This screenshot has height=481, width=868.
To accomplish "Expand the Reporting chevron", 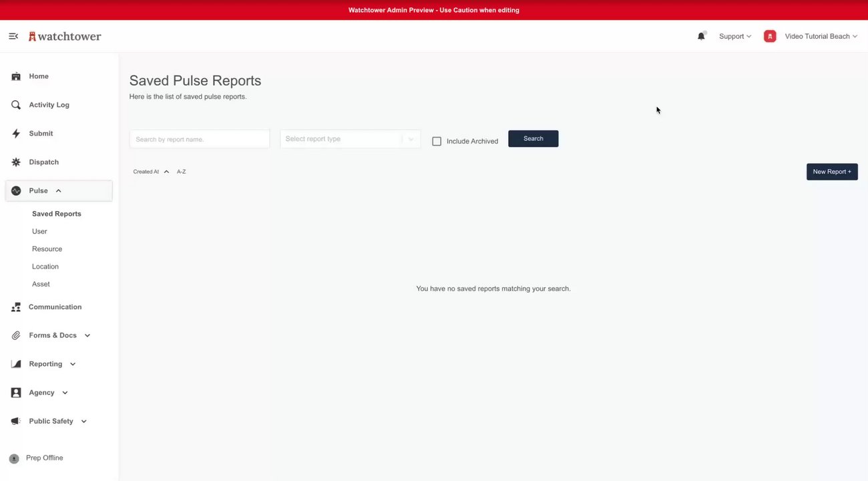I will 73,364.
